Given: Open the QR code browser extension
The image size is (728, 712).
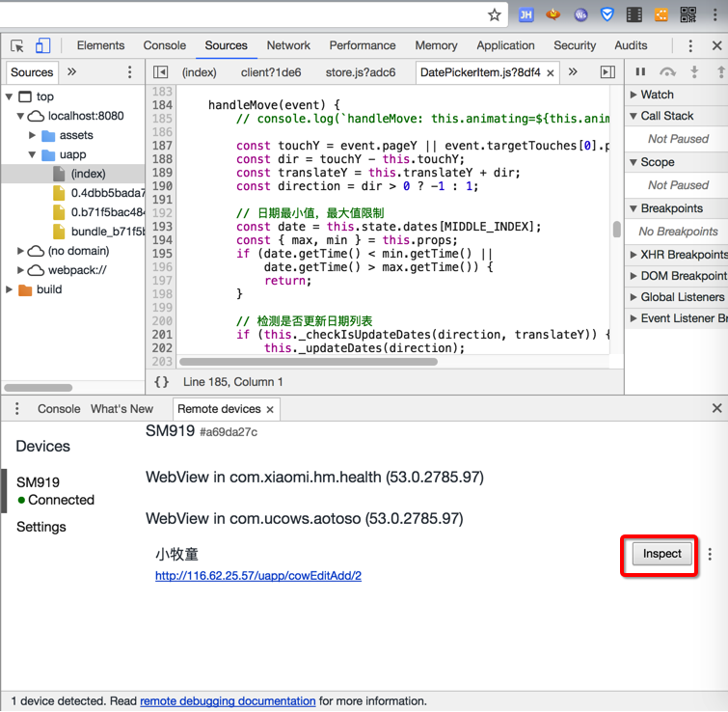Looking at the screenshot, I should click(688, 14).
